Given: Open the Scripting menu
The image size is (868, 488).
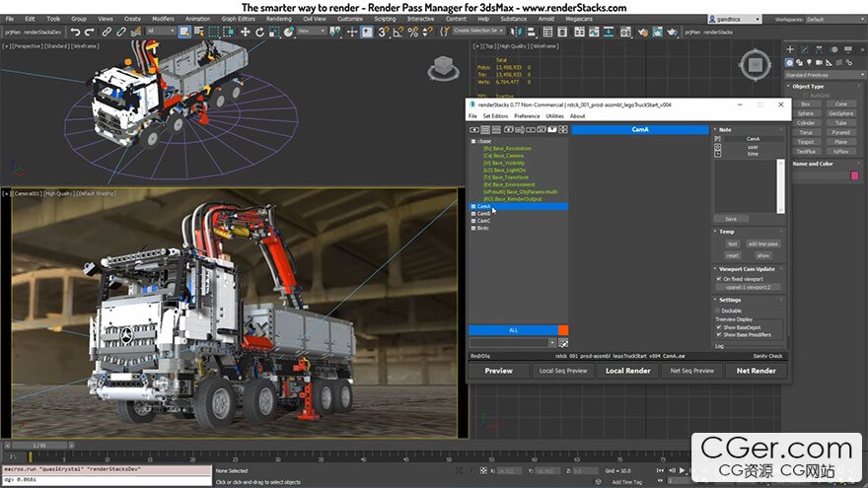Looking at the screenshot, I should click(x=385, y=19).
